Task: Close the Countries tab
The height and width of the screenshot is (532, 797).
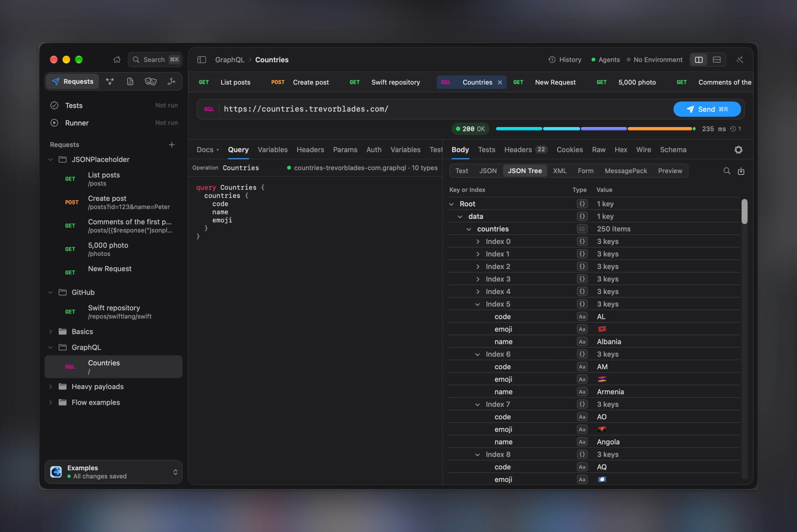Action: tap(500, 82)
